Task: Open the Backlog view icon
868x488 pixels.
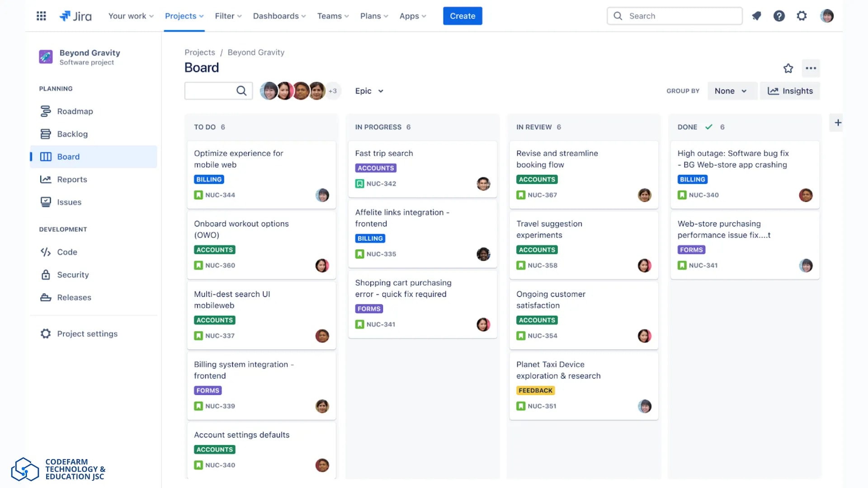Action: [x=46, y=134]
